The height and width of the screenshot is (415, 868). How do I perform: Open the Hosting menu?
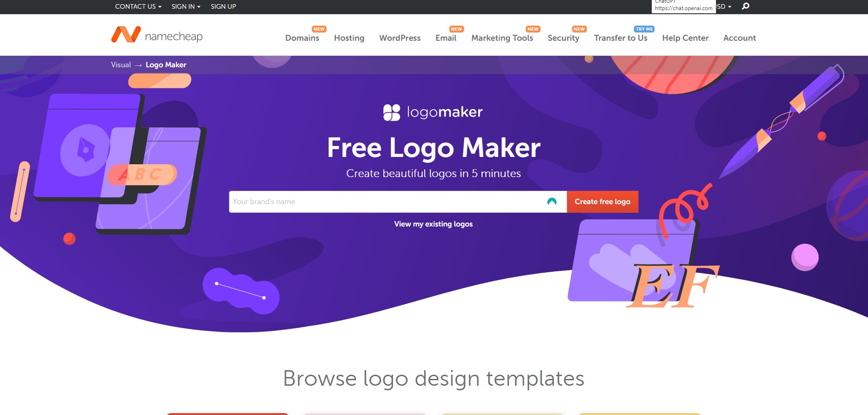tap(349, 38)
